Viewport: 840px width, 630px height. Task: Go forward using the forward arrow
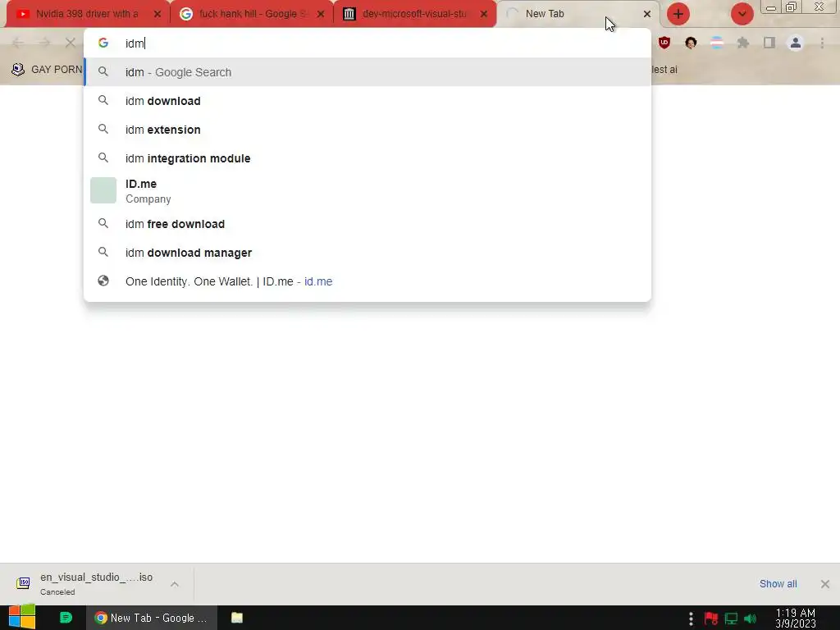click(x=44, y=43)
